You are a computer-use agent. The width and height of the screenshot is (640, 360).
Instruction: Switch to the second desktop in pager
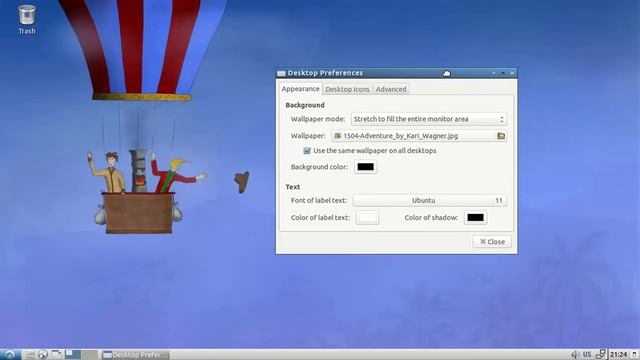click(x=89, y=354)
